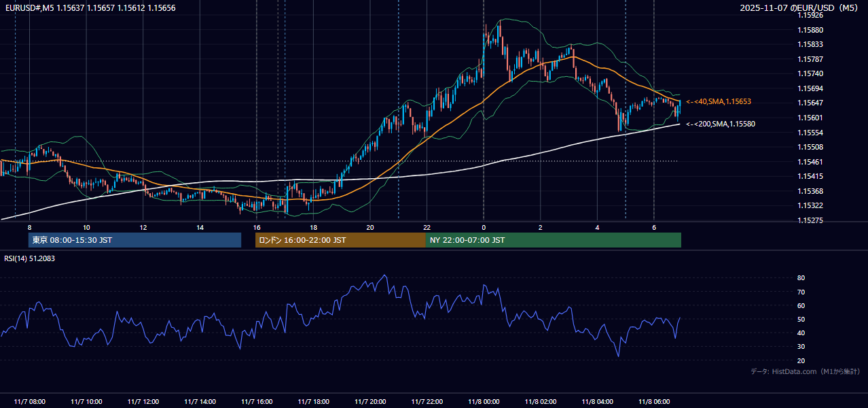Click price axis value 1.15833
The image size is (868, 408).
point(810,44)
